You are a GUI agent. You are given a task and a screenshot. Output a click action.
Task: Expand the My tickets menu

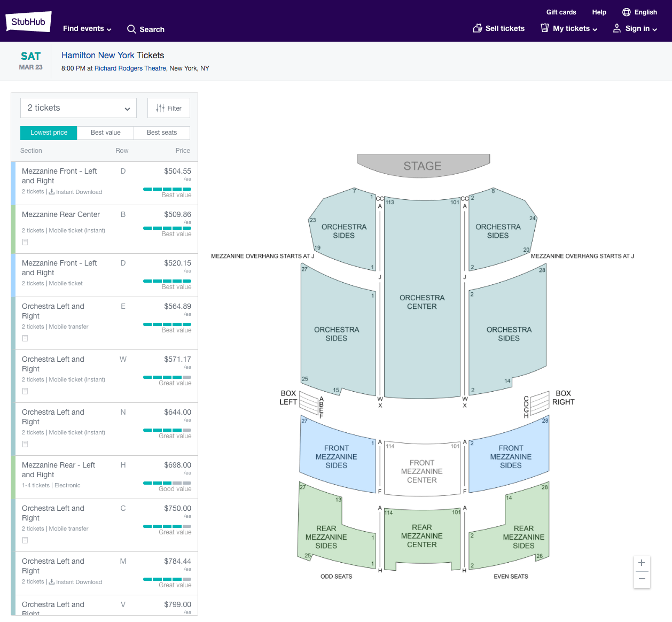[x=569, y=28]
